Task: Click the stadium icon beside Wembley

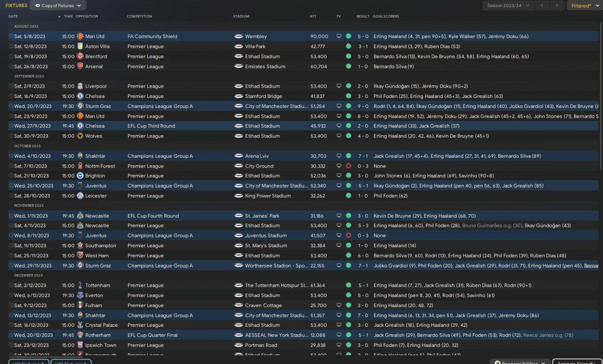Action: click(238, 36)
